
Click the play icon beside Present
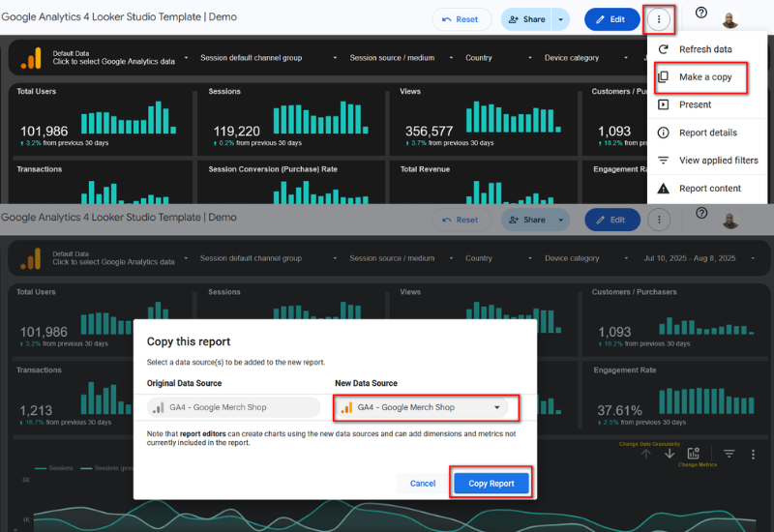pos(664,104)
